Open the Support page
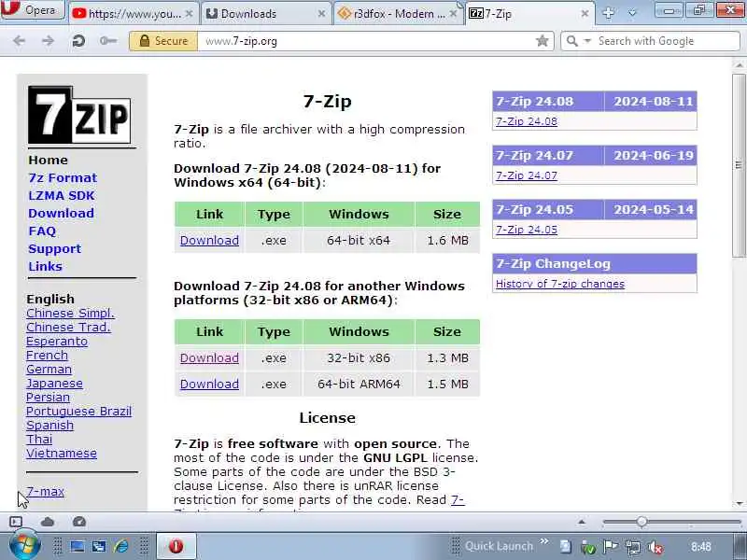747x560 pixels. pos(55,248)
